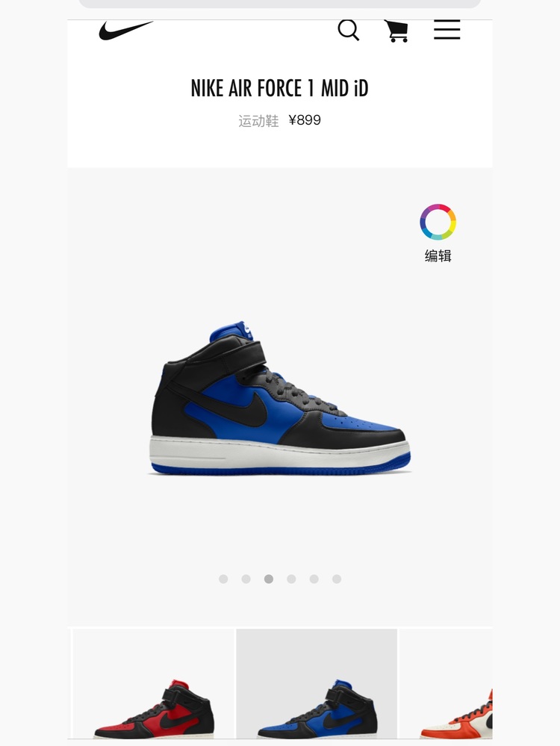Select the fourth carousel dot
The height and width of the screenshot is (746, 560).
[291, 579]
